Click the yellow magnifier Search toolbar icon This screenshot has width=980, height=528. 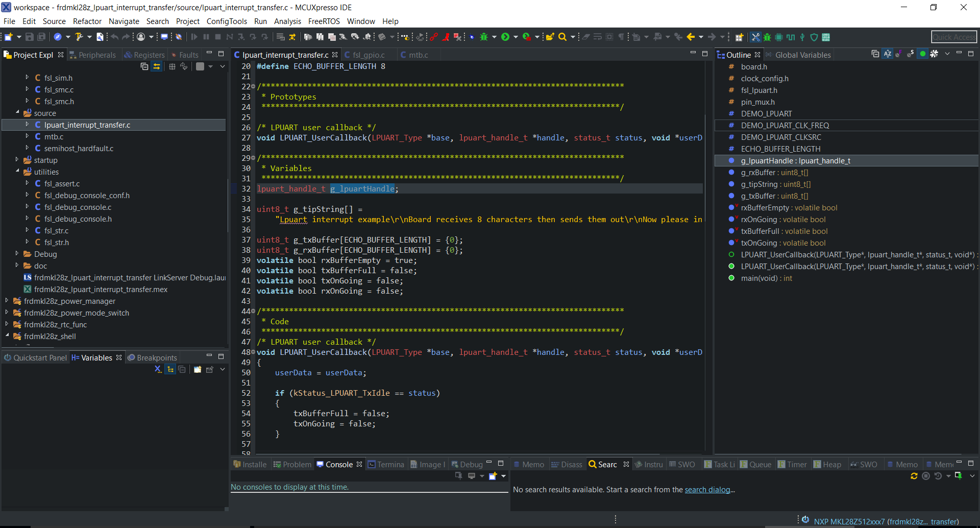562,37
